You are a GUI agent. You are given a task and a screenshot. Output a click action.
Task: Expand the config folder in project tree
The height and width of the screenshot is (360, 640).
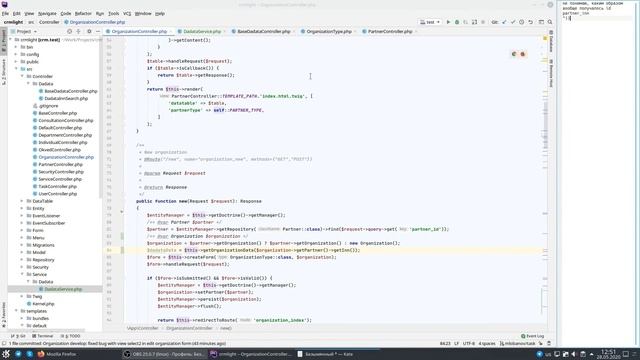point(16,54)
